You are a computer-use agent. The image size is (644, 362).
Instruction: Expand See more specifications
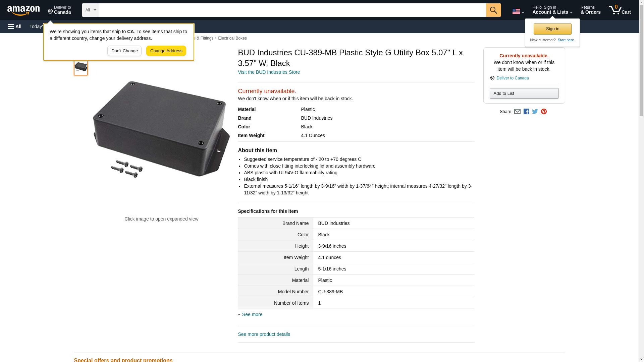[x=252, y=314]
